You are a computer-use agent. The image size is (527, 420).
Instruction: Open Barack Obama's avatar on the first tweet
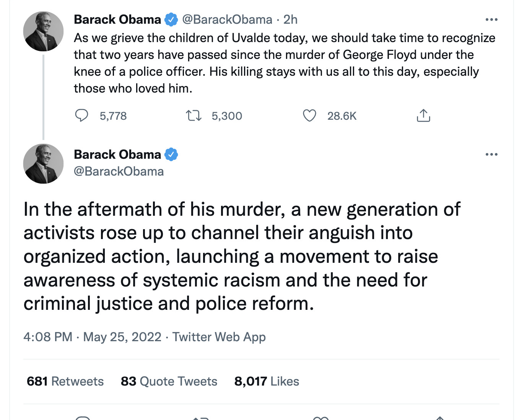click(43, 31)
